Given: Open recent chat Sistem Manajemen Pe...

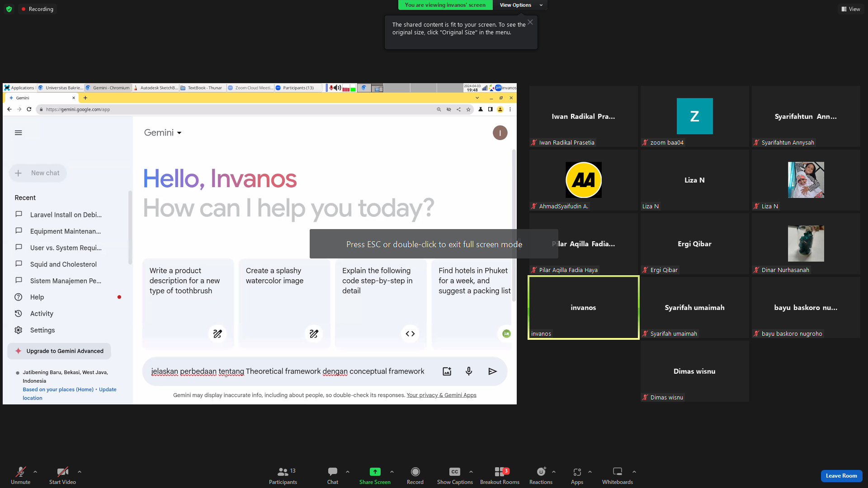Looking at the screenshot, I should click(x=66, y=281).
